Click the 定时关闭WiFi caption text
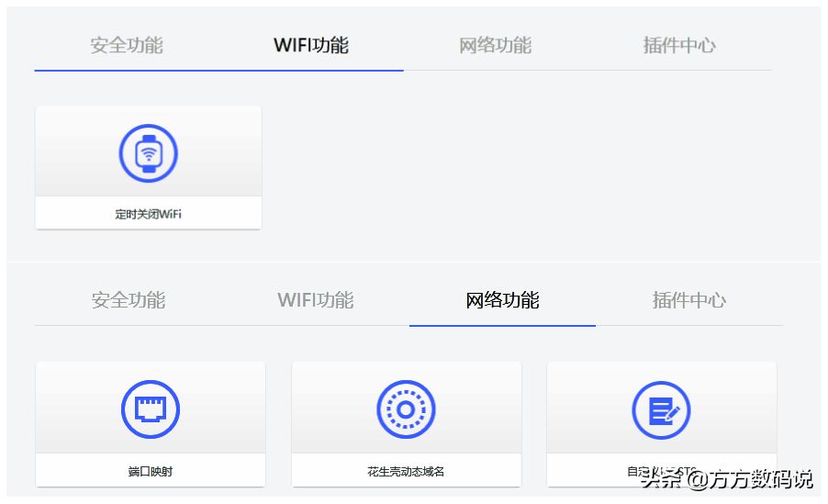The width and height of the screenshot is (828, 504). click(x=149, y=214)
